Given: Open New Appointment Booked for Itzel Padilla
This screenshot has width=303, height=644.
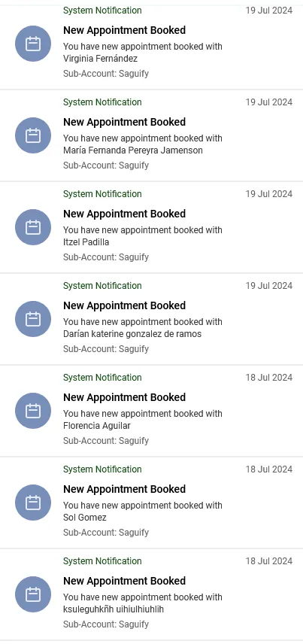Looking at the screenshot, I should (x=124, y=214).
